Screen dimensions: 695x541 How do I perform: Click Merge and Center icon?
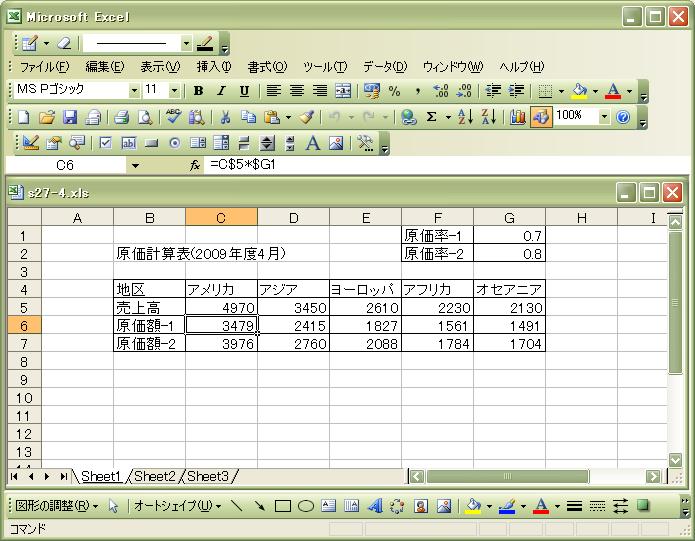point(343,91)
